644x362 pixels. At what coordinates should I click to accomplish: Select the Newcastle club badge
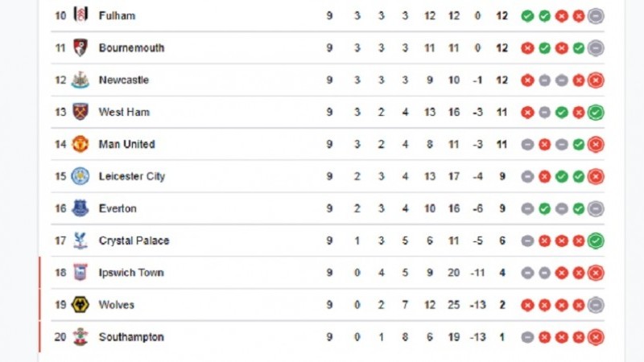[80, 80]
